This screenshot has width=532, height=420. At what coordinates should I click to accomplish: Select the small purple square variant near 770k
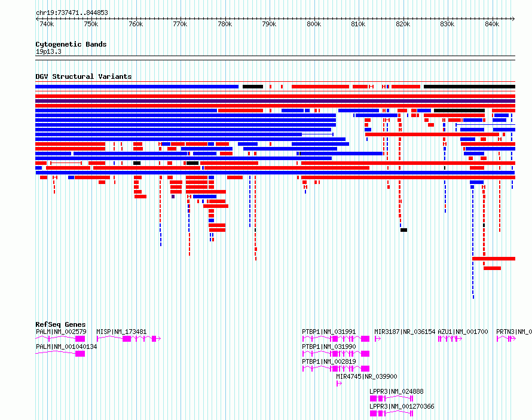click(173, 197)
